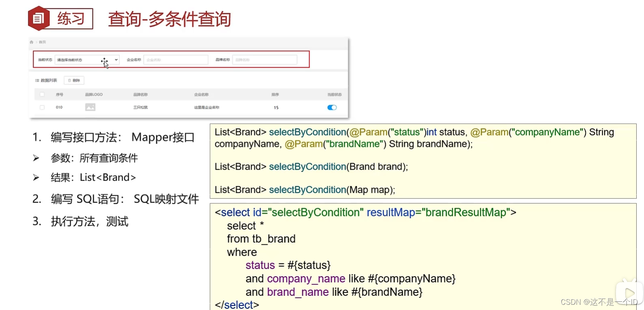Click the selectByCondition(Brand brand) code line

pyautogui.click(x=311, y=166)
